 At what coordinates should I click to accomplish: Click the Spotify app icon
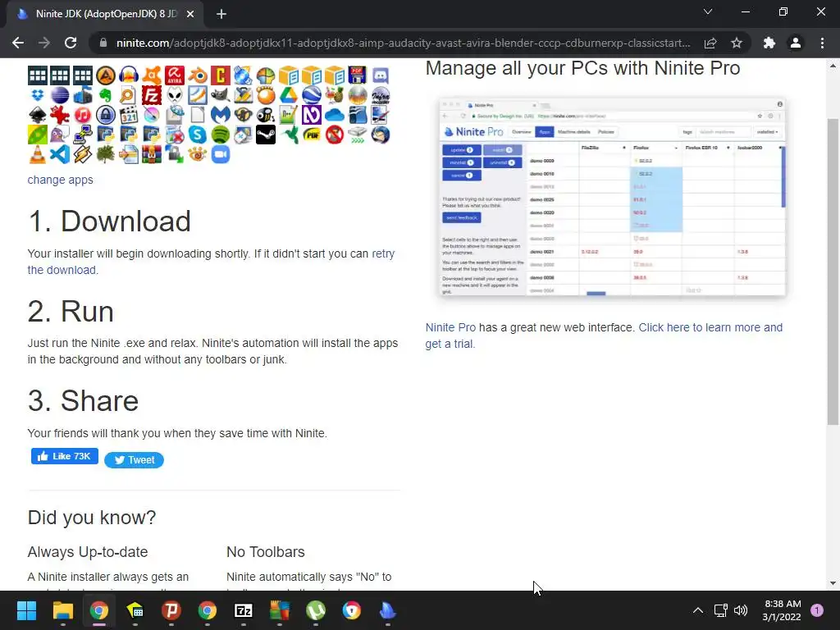tap(220, 135)
